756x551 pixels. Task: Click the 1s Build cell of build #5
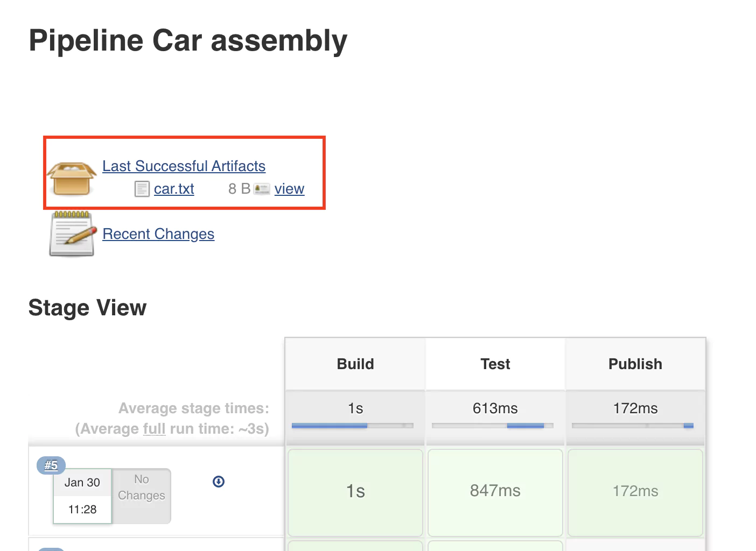point(355,492)
